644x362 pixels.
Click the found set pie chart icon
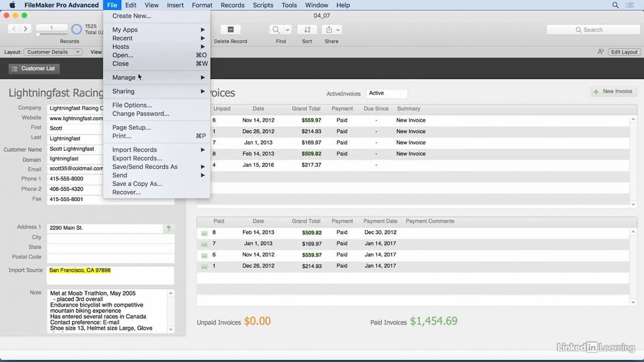[76, 29]
